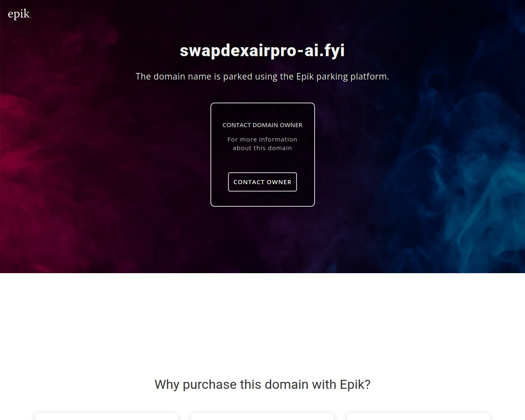
Task: Click the blue smoke area of the banner
Action: point(472,185)
